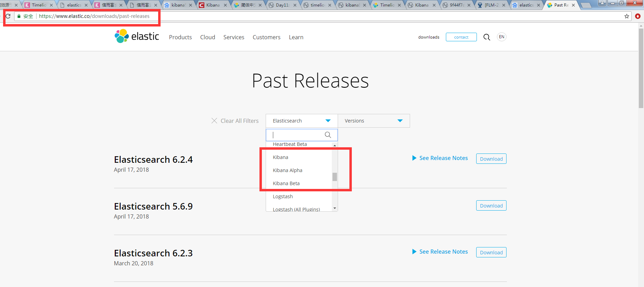Open site search magnifier in header
Image resolution: width=644 pixels, height=287 pixels.
click(487, 37)
